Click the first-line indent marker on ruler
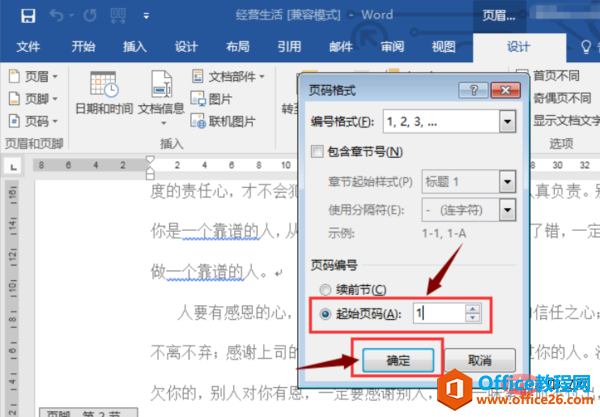600x417 pixels. [150, 159]
